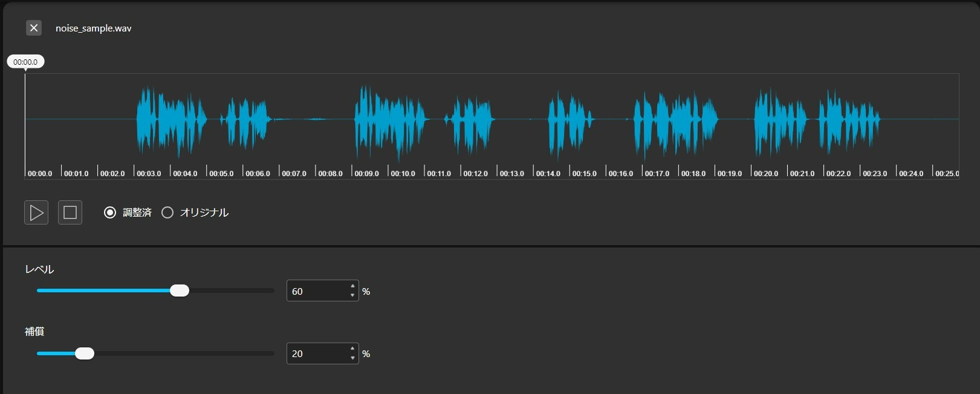Click timeline mark 00:24.0

[x=911, y=174]
